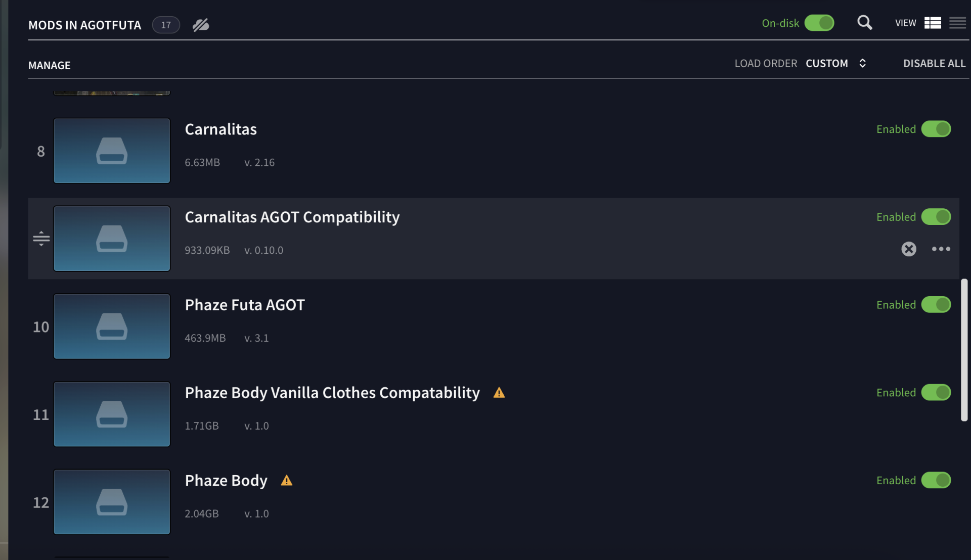This screenshot has height=560, width=971.
Task: Click the hide-thumbnails icon beside mod count
Action: [201, 25]
